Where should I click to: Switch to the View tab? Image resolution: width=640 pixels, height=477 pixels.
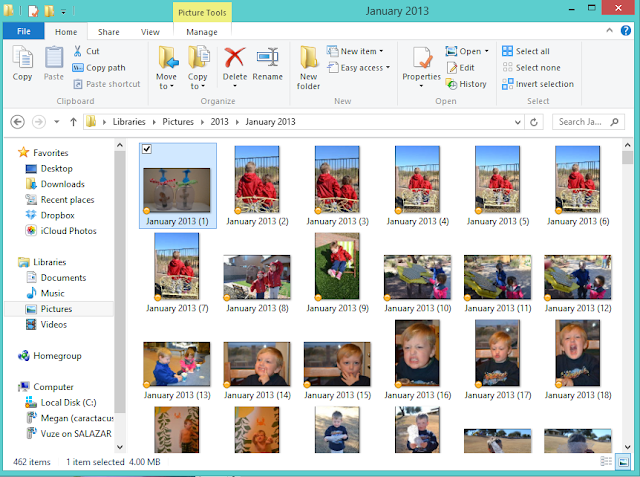pos(150,32)
